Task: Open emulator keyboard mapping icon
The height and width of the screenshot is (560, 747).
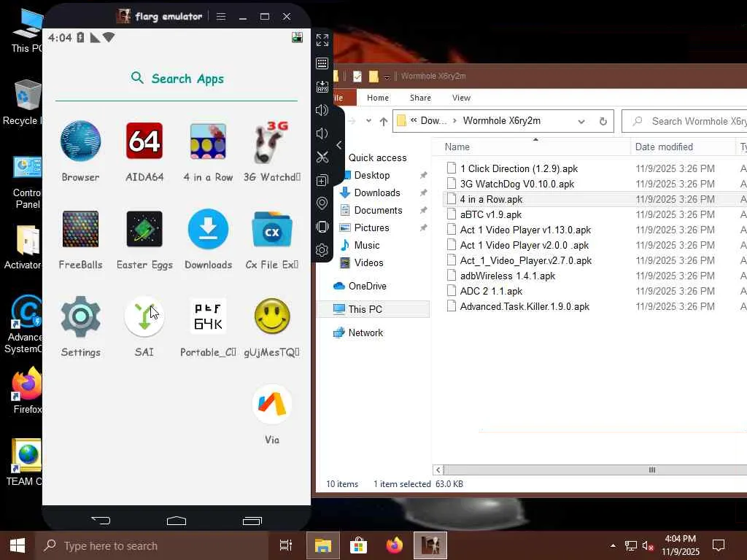Action: click(322, 63)
